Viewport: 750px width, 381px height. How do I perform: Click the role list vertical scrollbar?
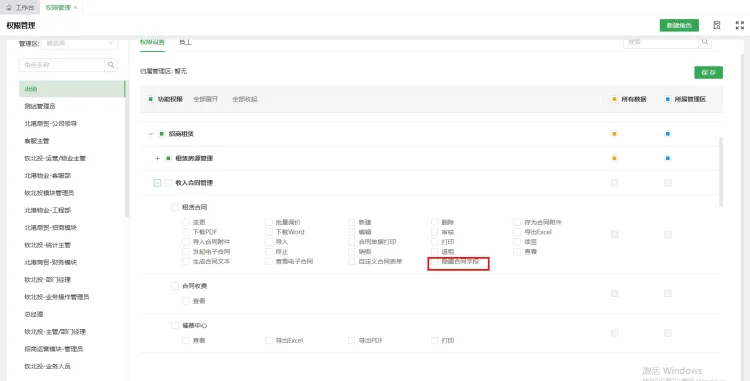click(x=127, y=148)
